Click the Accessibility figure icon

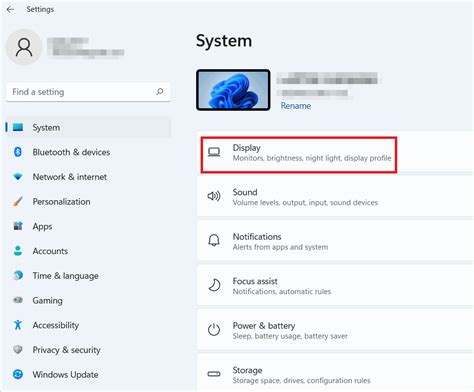point(18,325)
